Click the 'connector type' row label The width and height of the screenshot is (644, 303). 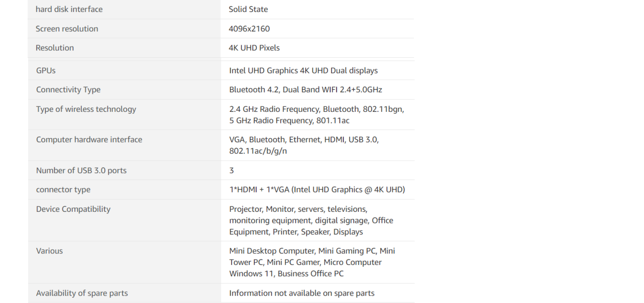click(63, 190)
